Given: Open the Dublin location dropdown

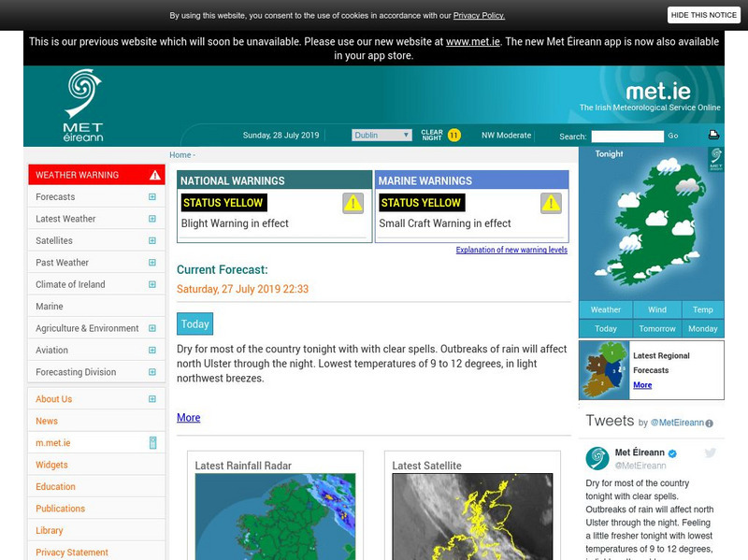Looking at the screenshot, I should point(381,135).
